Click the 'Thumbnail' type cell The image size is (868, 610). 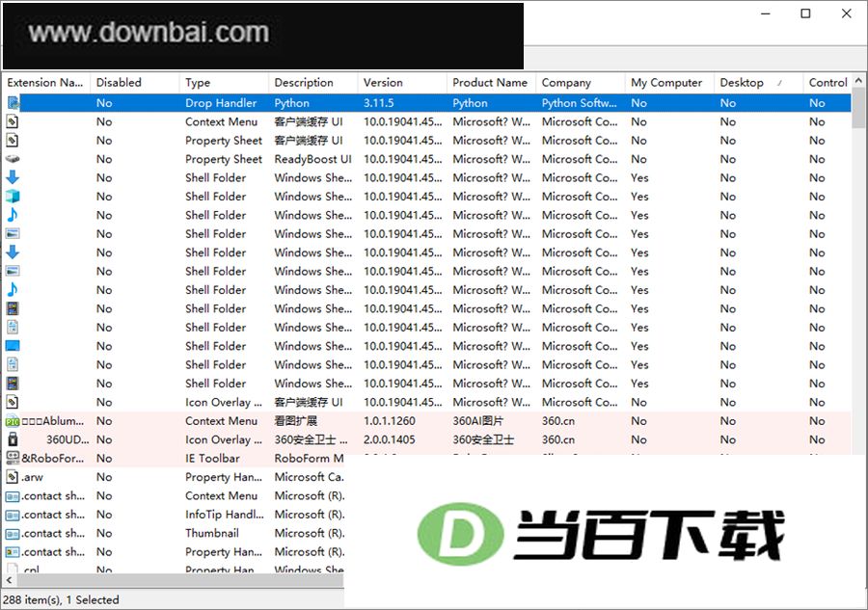tap(212, 533)
